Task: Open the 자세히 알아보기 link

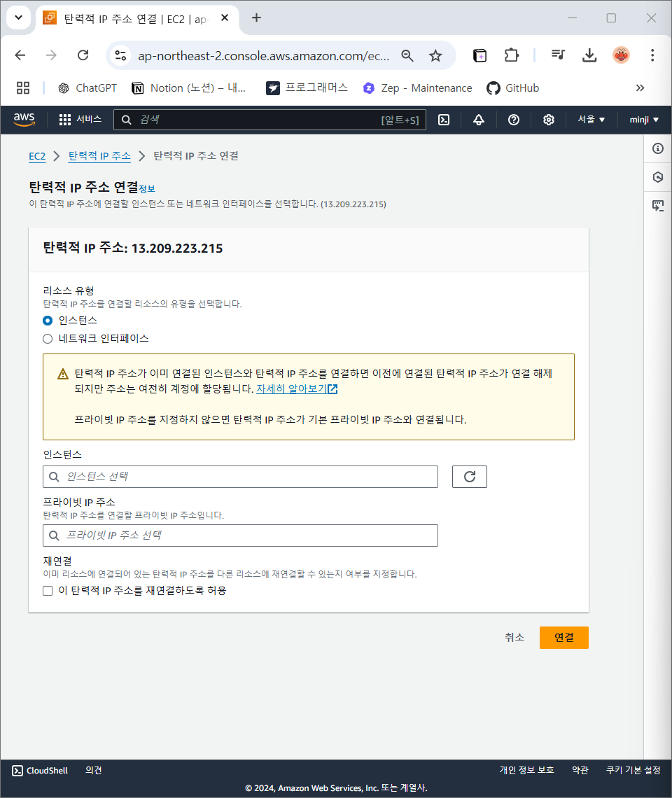Action: click(x=297, y=388)
